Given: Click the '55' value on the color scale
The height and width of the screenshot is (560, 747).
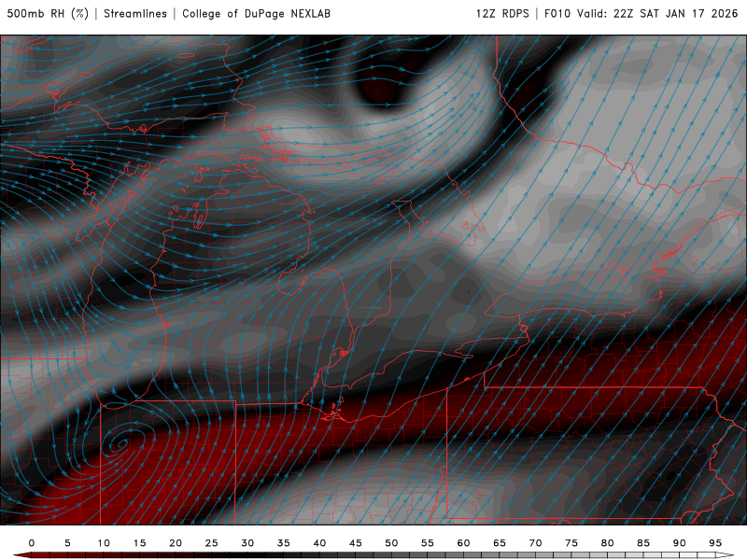Looking at the screenshot, I should pyautogui.click(x=428, y=543).
